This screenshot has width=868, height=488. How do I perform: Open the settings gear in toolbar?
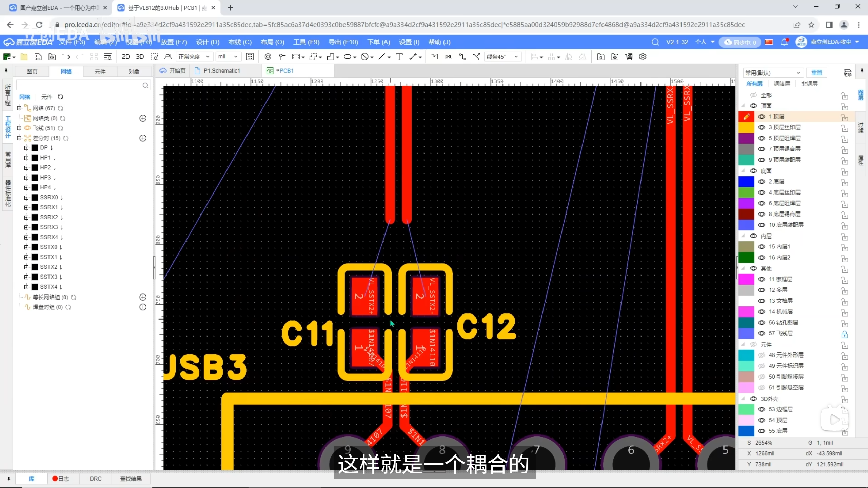(643, 57)
